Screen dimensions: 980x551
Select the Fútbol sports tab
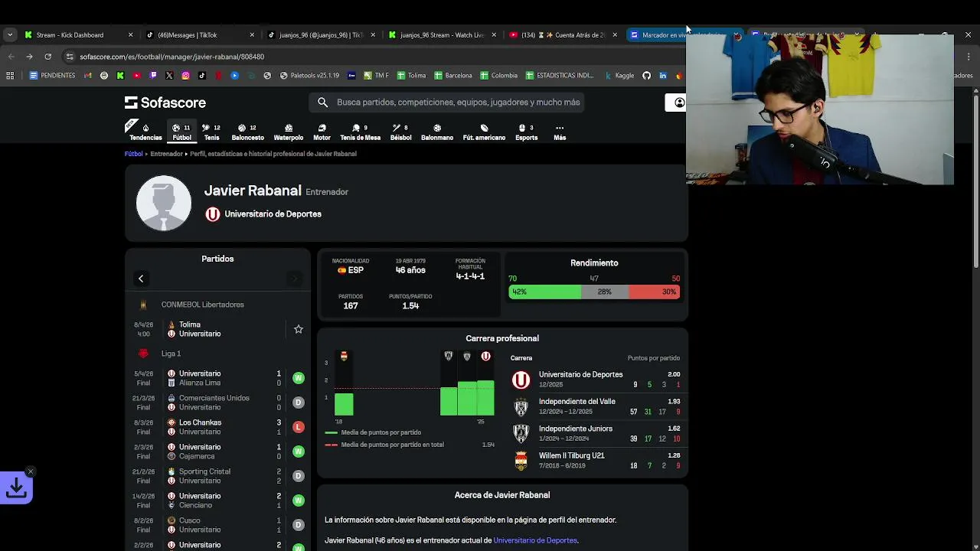tap(181, 132)
